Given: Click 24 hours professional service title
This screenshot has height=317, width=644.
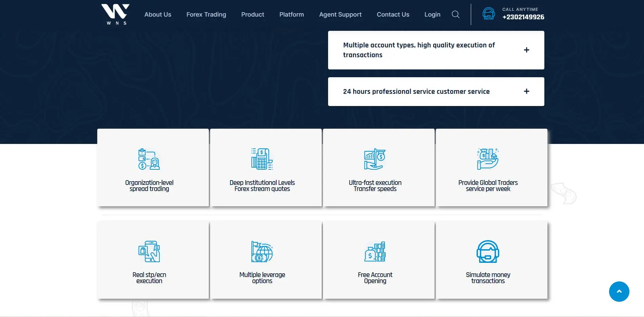Looking at the screenshot, I should pos(416,91).
